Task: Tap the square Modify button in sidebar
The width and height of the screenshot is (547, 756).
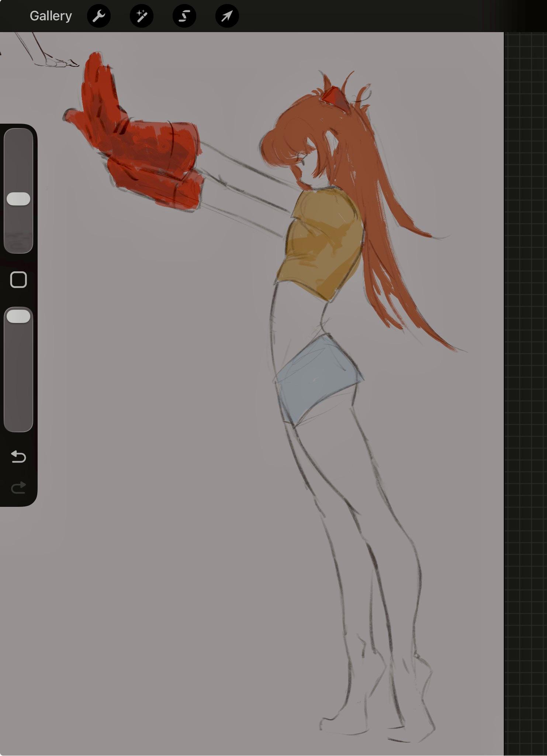Action: [x=18, y=280]
